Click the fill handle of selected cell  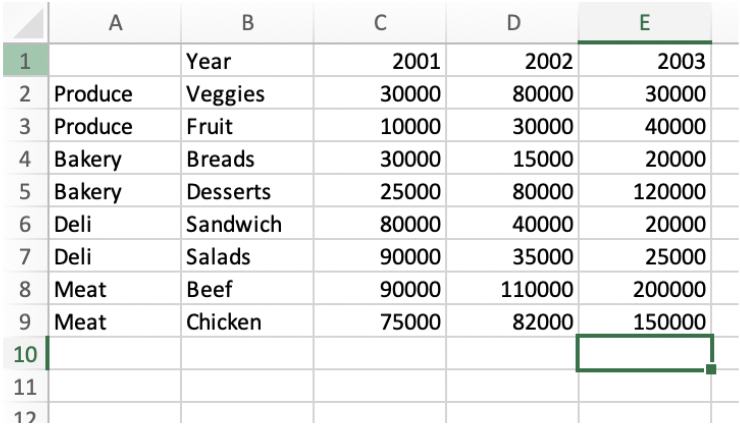[711, 370]
